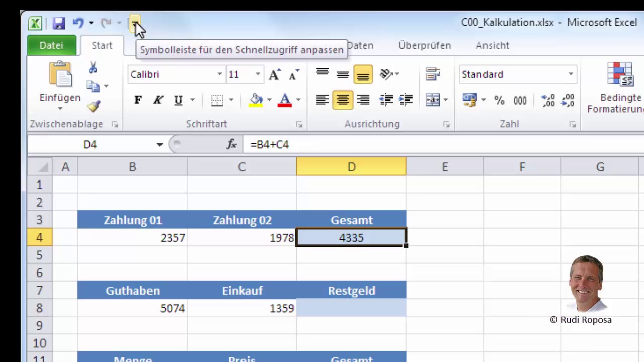Switch to the Start ribbon tab

point(102,45)
